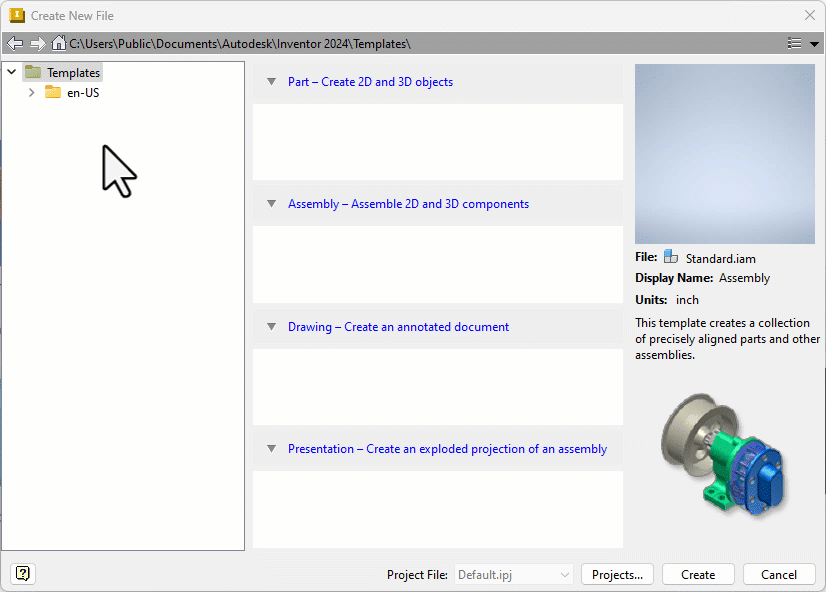This screenshot has width=826, height=592.
Task: Open the view options dropdown arrow
Action: coord(814,44)
